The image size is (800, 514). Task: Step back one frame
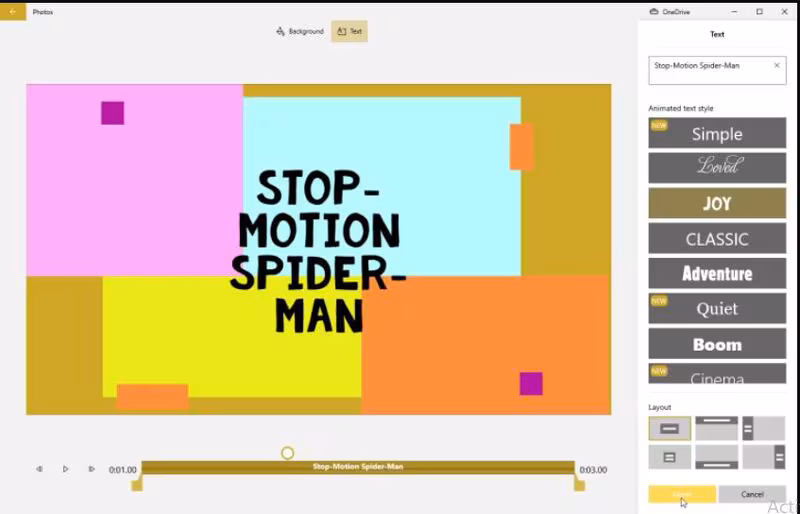[39, 469]
